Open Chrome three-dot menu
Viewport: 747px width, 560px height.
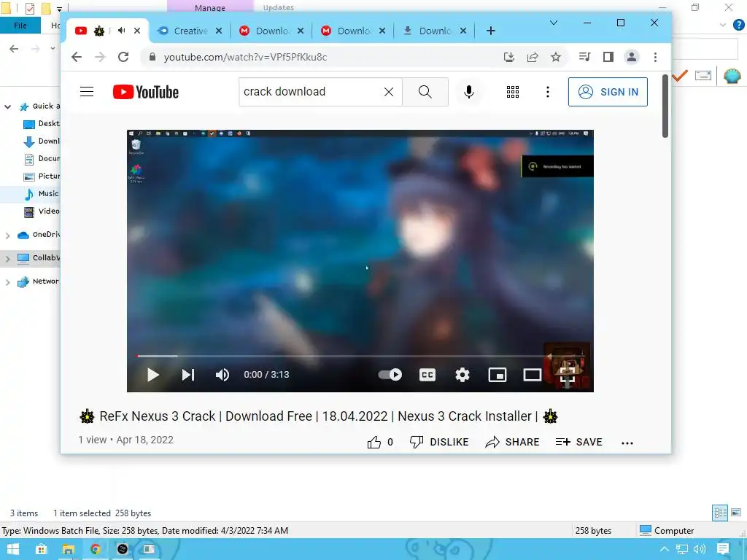point(655,57)
